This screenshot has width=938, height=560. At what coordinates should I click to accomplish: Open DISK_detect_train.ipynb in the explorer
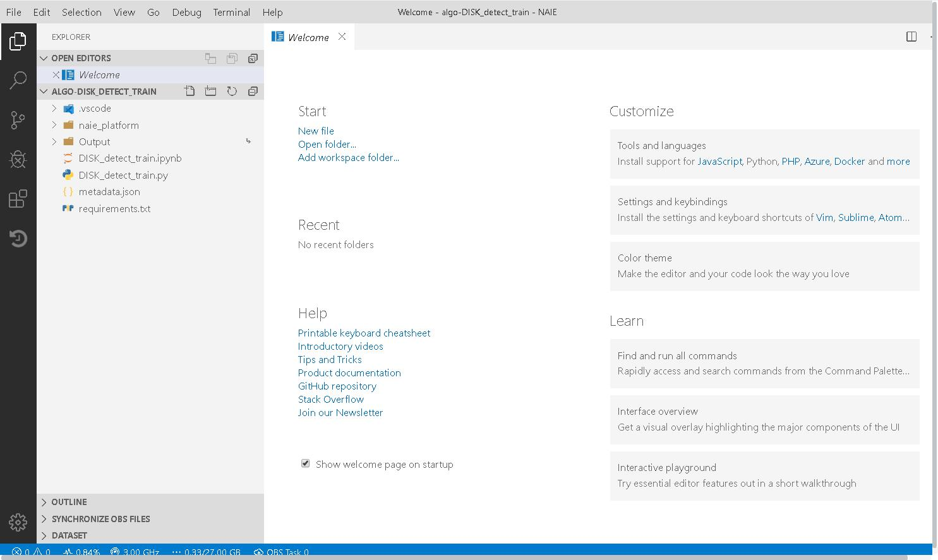coord(130,158)
